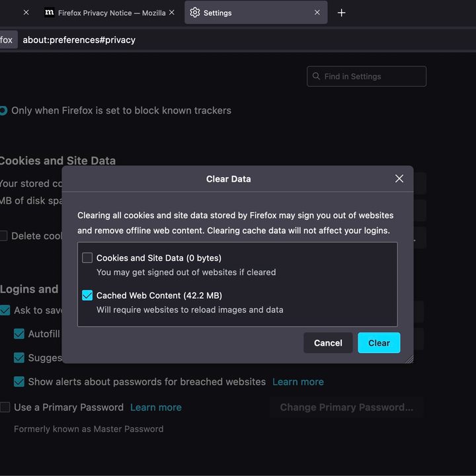Screen dimensions: 476x476
Task: Close the Settings tab
Action: tap(317, 13)
